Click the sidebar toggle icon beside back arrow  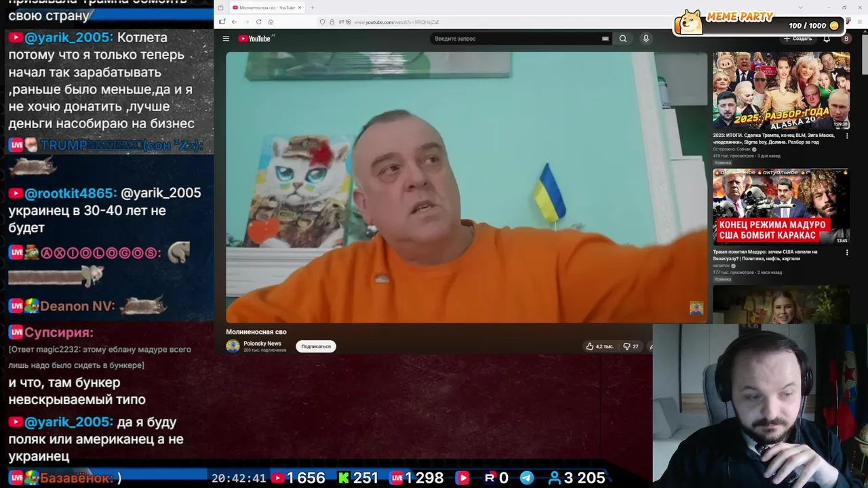[222, 22]
